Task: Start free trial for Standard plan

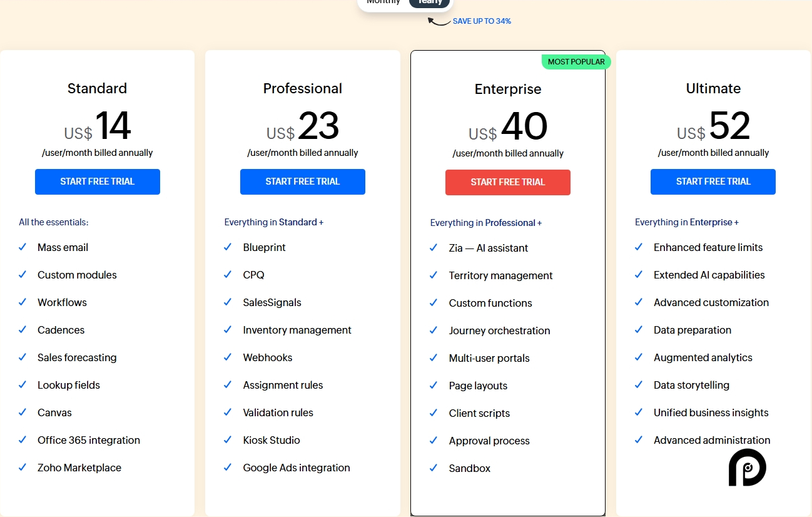Action: (x=98, y=182)
